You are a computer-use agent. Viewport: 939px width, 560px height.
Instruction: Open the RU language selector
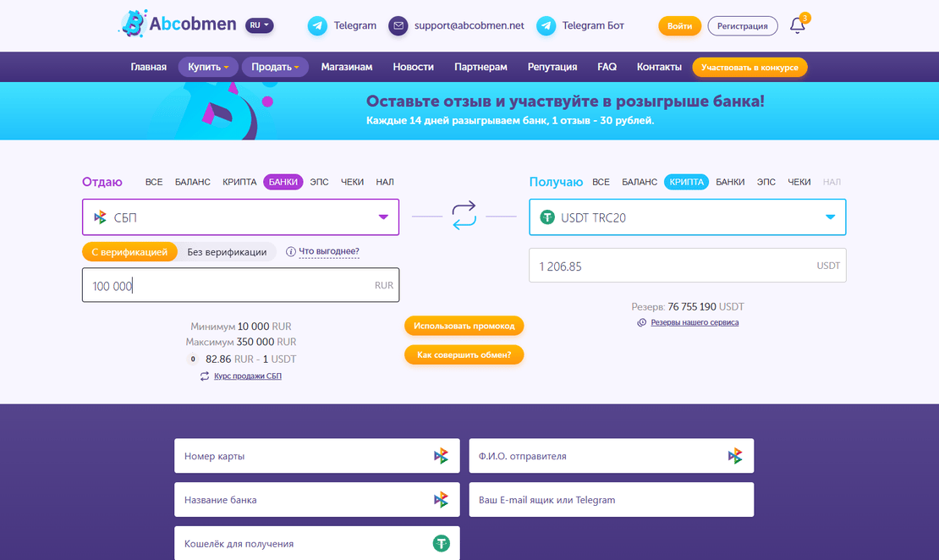(260, 25)
